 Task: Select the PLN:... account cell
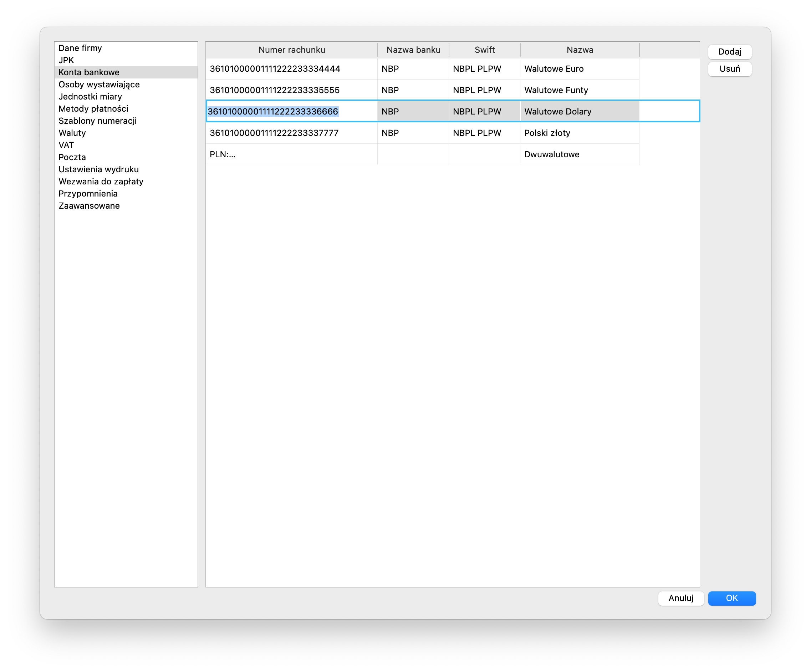tap(292, 154)
